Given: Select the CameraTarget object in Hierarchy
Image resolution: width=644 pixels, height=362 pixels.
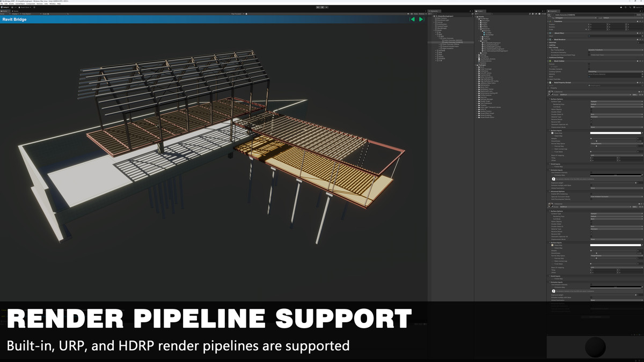Looking at the screenshot, I should [x=442, y=26].
